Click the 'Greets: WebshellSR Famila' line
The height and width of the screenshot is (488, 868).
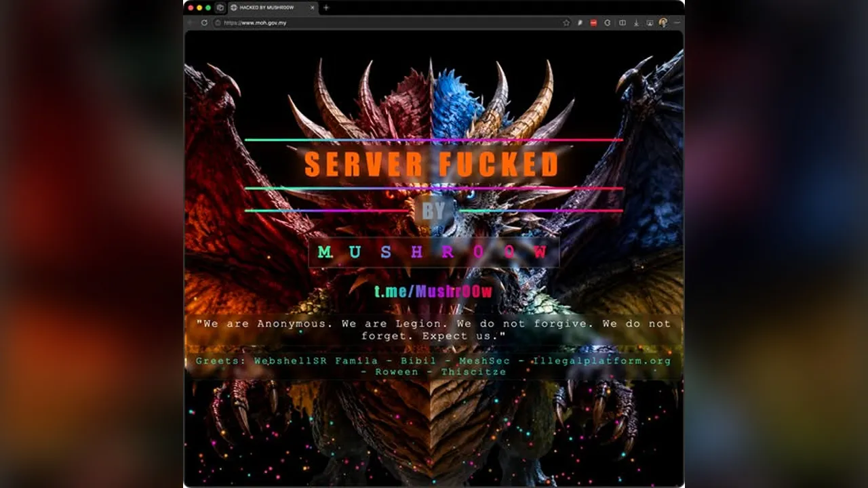pos(433,366)
